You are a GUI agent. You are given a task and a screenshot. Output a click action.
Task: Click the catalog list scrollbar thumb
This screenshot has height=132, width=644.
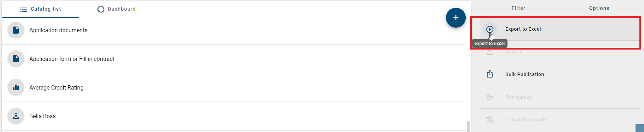tap(469, 126)
